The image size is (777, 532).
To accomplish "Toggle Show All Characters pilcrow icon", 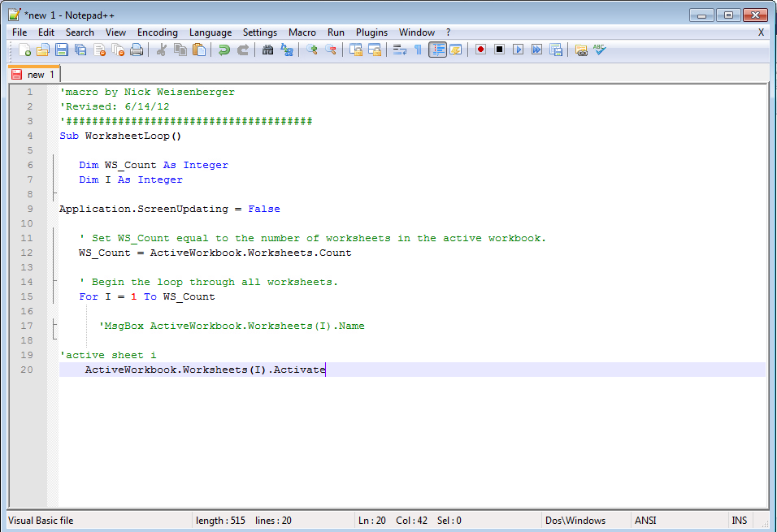I will [x=419, y=50].
